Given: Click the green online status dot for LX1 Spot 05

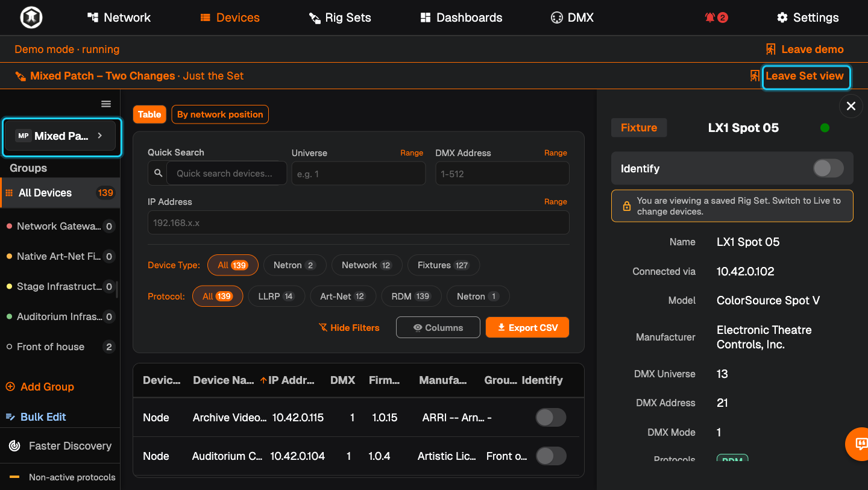Looking at the screenshot, I should pyautogui.click(x=825, y=128).
